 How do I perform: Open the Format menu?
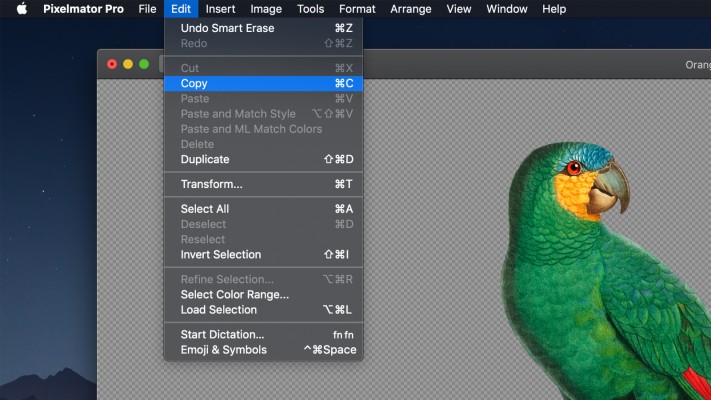[357, 9]
